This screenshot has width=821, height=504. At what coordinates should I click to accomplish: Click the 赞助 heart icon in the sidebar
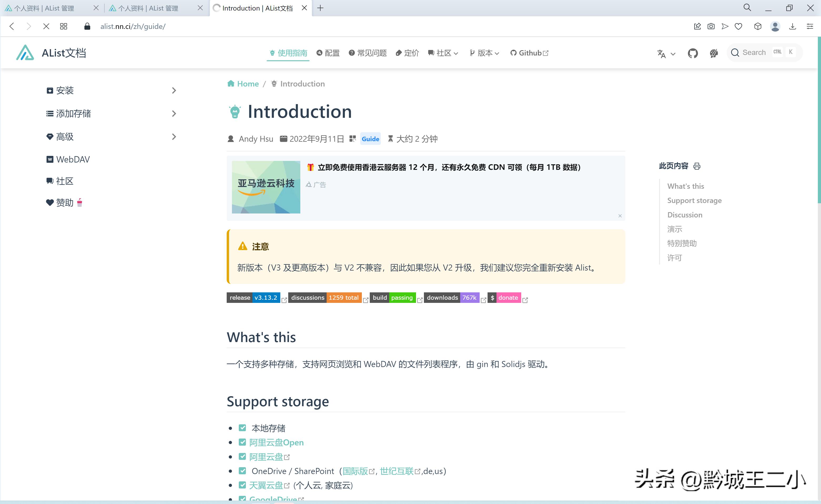click(x=50, y=203)
